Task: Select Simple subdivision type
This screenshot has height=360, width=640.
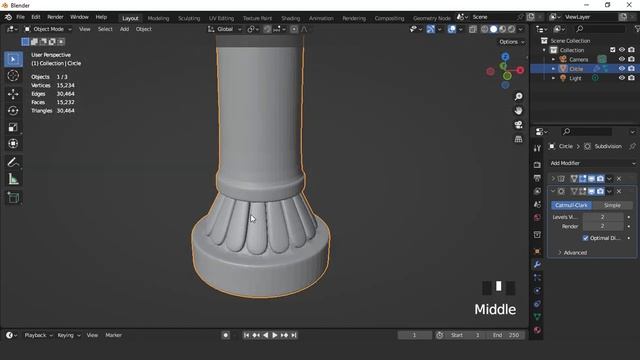Action: (613, 205)
